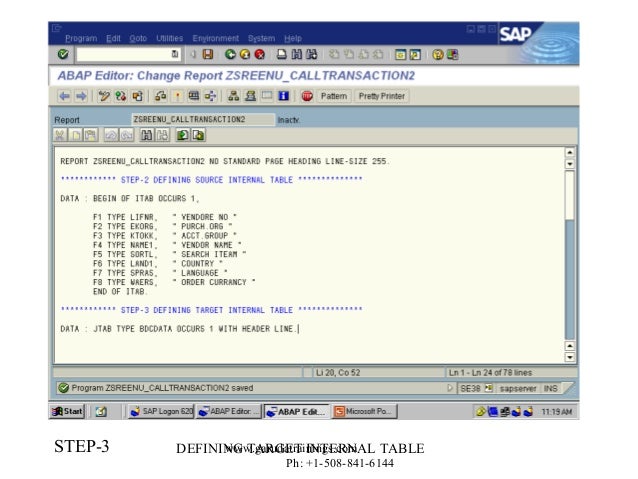Click the show desktop quick launch icon
Viewport: 638px width, 479px height.
[x=101, y=412]
